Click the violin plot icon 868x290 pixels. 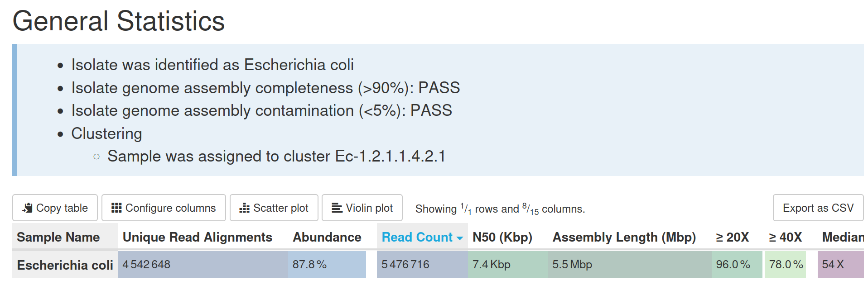[337, 208]
